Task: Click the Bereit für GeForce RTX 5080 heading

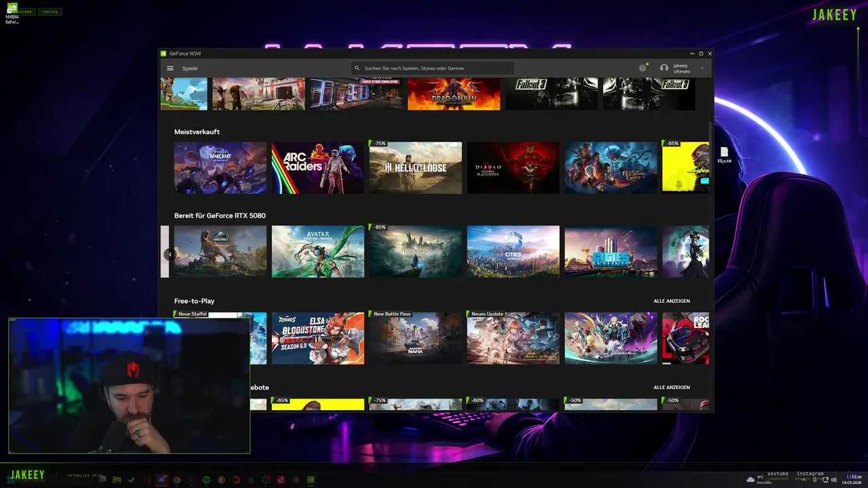Action: tap(220, 216)
